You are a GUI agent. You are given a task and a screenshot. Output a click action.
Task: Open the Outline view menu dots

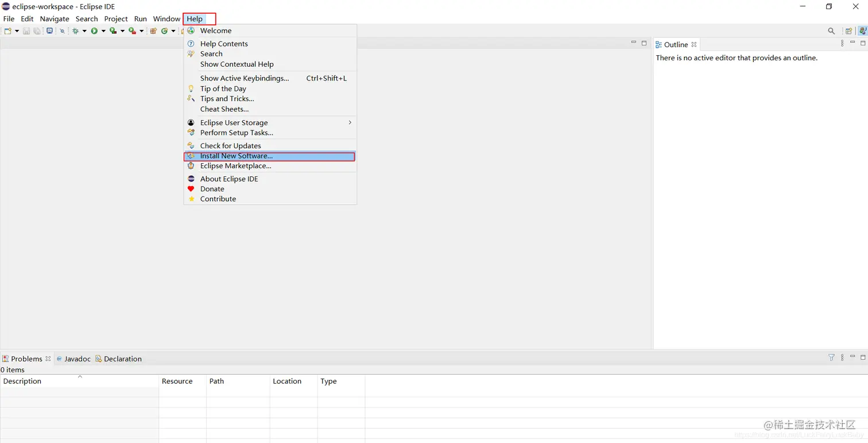pos(842,44)
